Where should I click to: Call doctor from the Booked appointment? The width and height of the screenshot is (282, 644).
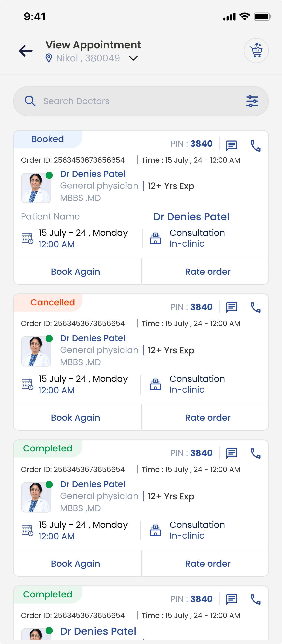(x=255, y=145)
